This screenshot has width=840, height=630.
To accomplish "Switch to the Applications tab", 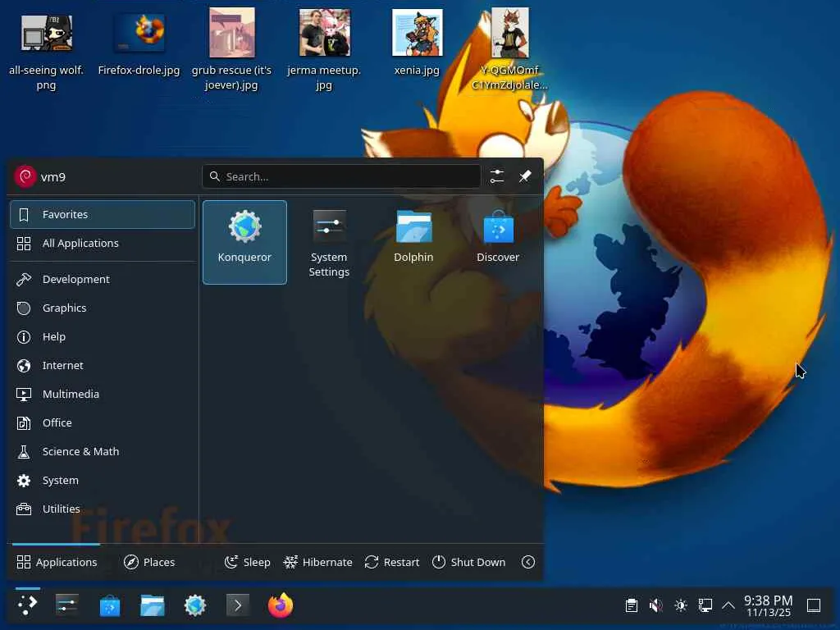I will pos(57,562).
